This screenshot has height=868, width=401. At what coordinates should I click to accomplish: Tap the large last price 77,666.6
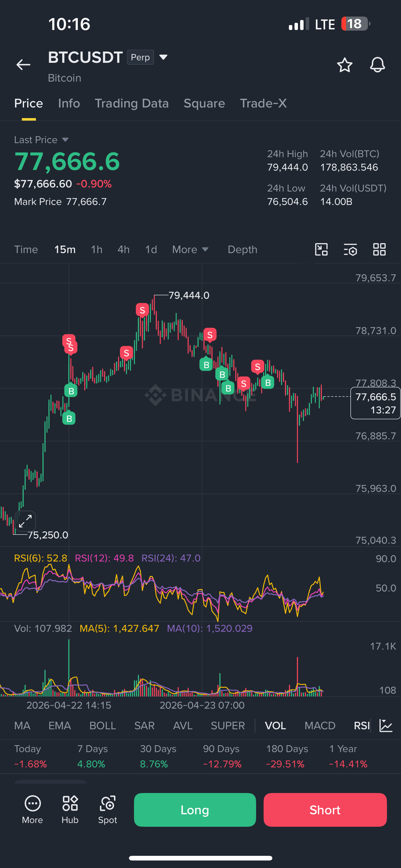click(x=67, y=162)
